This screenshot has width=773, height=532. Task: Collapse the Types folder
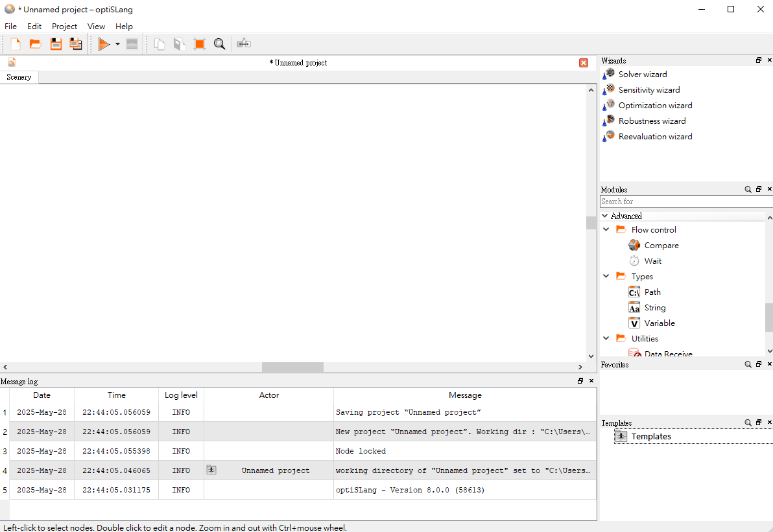606,276
